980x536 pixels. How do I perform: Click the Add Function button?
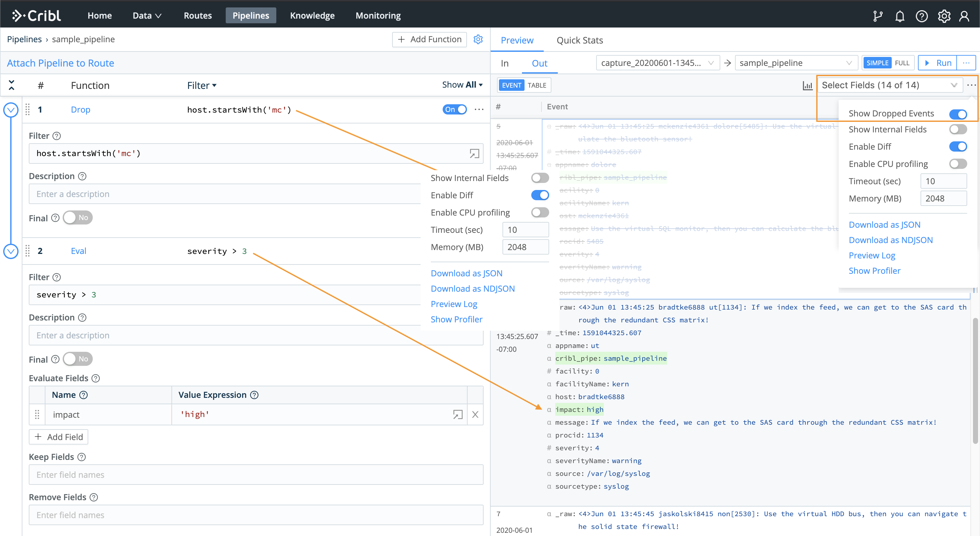(429, 39)
